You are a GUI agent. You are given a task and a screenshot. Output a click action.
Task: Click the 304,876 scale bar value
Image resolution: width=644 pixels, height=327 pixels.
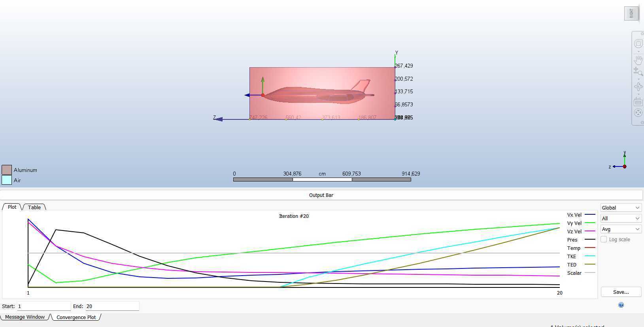point(292,174)
